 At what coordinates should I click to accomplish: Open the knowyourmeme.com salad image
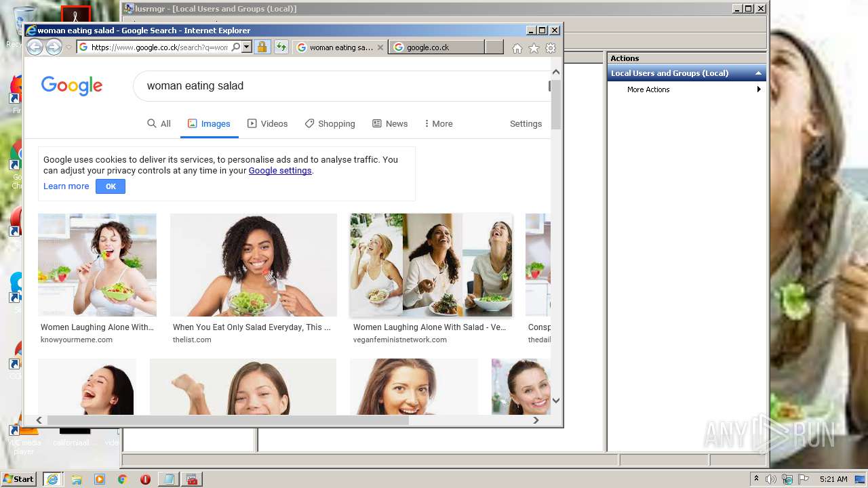click(x=97, y=265)
